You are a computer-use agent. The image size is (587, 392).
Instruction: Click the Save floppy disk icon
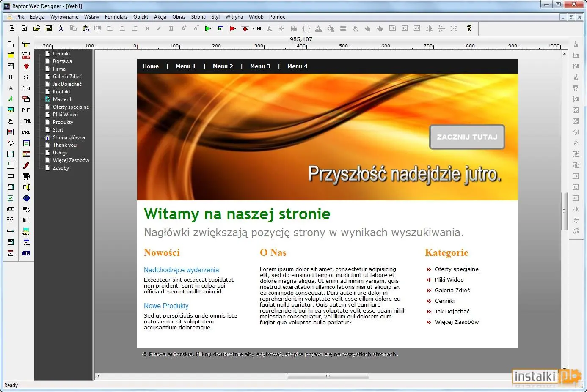click(x=49, y=28)
